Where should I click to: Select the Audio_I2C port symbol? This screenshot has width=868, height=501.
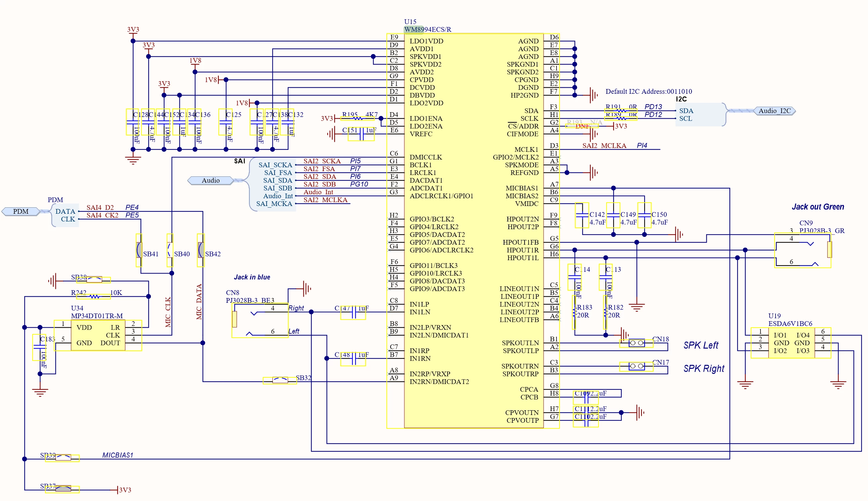click(774, 111)
